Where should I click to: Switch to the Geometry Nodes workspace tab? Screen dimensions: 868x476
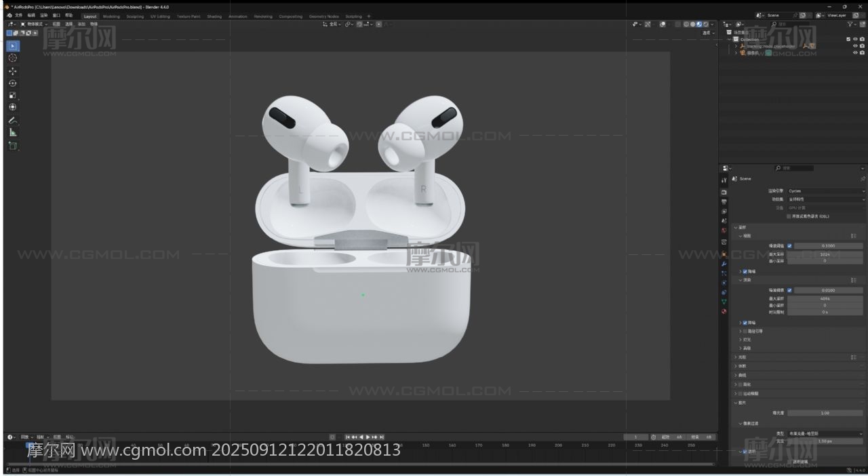[x=323, y=16]
